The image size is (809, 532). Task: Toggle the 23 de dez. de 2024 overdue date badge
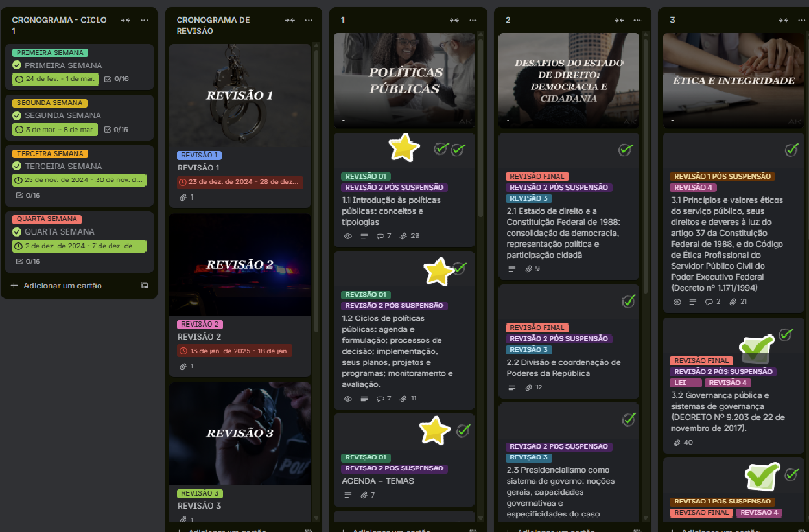(x=240, y=182)
